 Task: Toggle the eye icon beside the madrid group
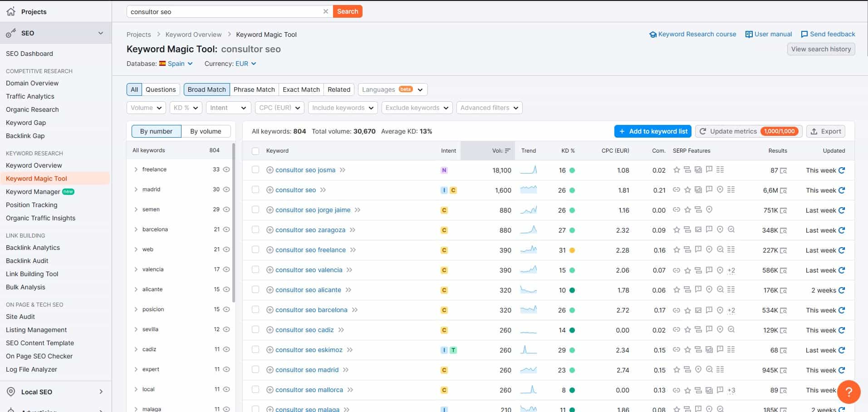tap(226, 189)
